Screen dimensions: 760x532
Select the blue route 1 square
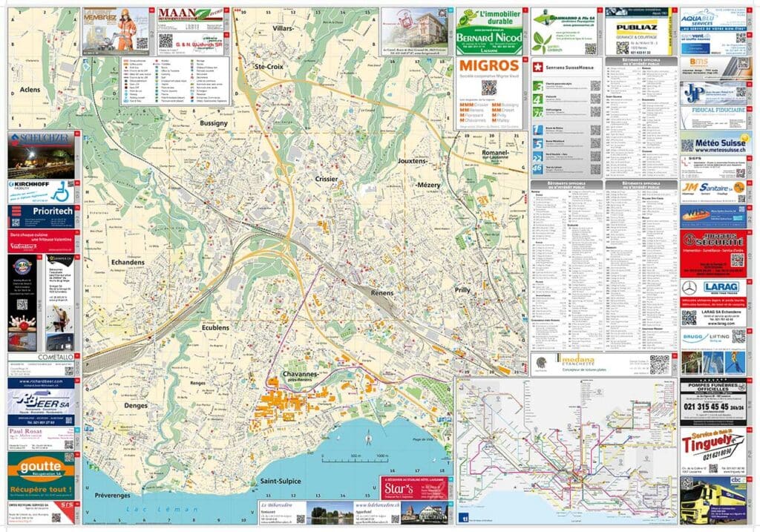click(x=537, y=131)
